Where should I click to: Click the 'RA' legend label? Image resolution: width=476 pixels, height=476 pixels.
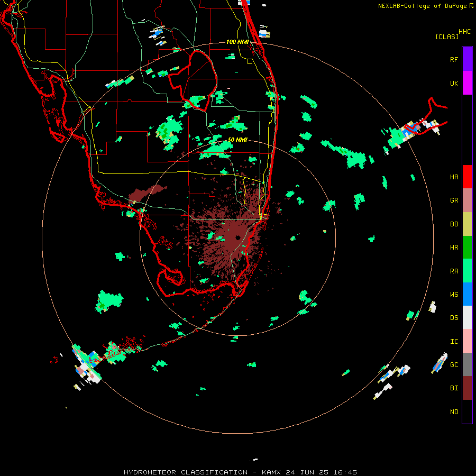click(x=454, y=271)
